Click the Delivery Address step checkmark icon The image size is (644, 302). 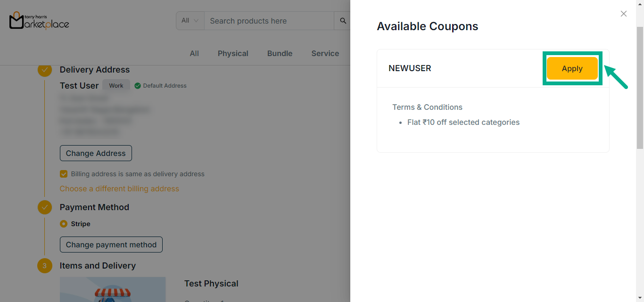coord(45,70)
